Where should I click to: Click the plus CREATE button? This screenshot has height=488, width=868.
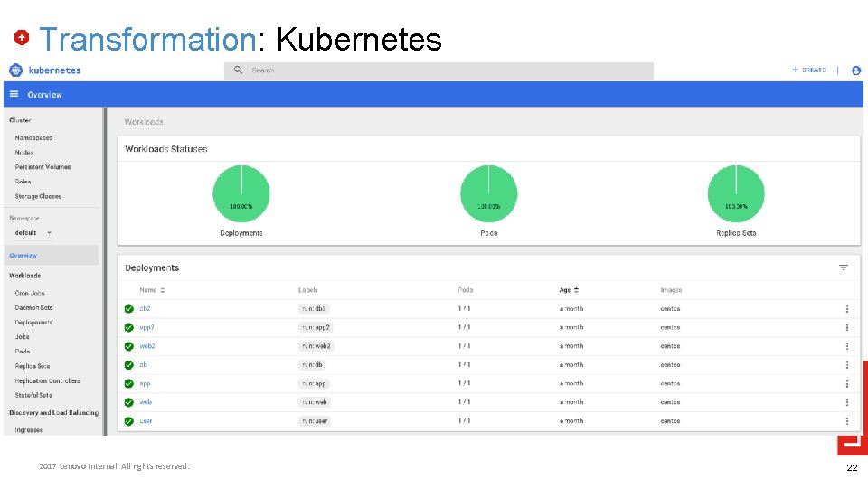click(808, 70)
